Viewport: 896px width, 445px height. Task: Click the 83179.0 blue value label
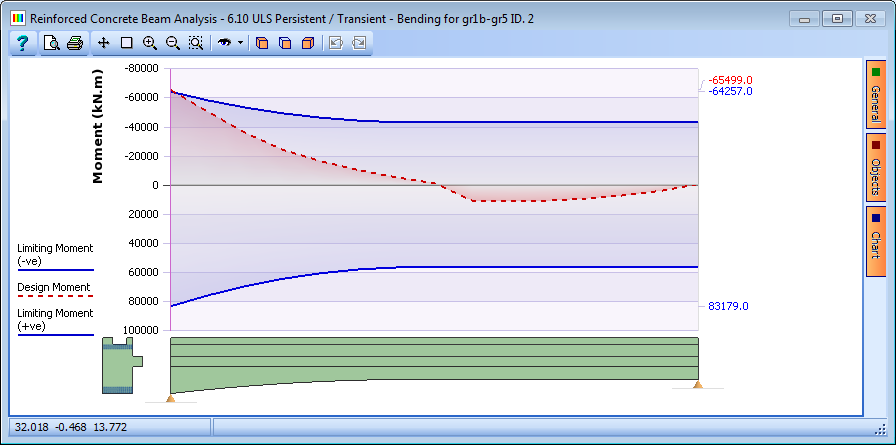click(729, 306)
